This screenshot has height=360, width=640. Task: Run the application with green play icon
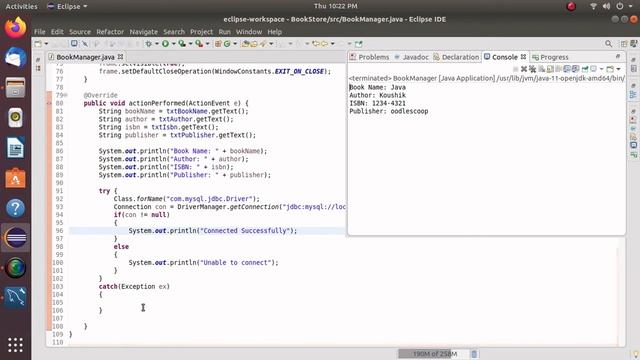click(x=165, y=44)
